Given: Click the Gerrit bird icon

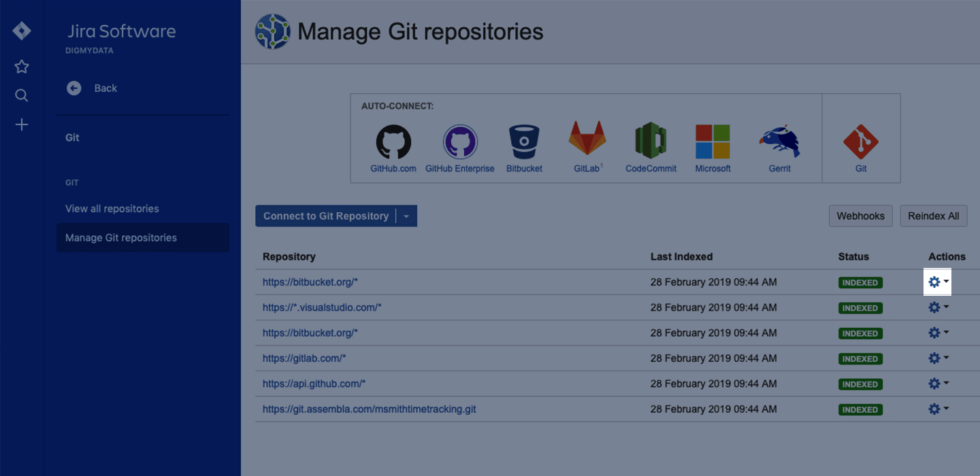Looking at the screenshot, I should click(x=779, y=141).
